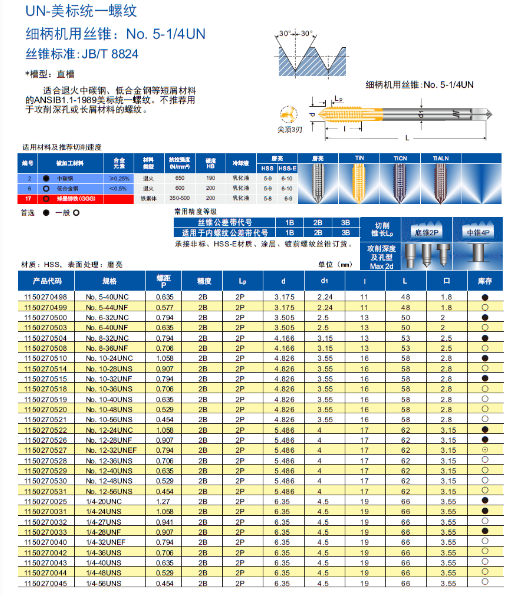Image resolution: width=512 pixels, height=595 pixels.
Task: Click 适用于内螺纹公差带代号 row label
Action: [x=225, y=233]
